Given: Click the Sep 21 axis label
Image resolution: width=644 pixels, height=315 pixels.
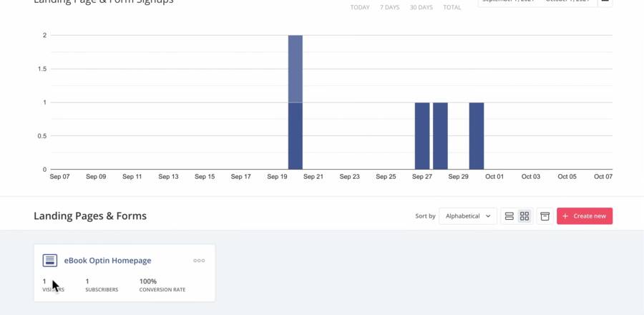Looking at the screenshot, I should pyautogui.click(x=313, y=177).
